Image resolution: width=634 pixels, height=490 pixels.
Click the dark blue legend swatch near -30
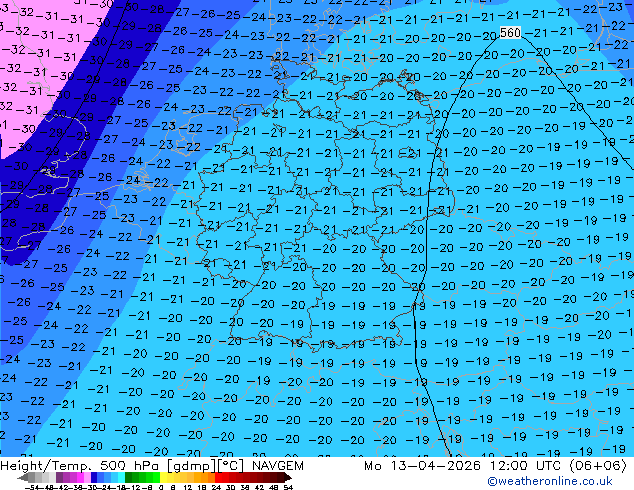94,477
